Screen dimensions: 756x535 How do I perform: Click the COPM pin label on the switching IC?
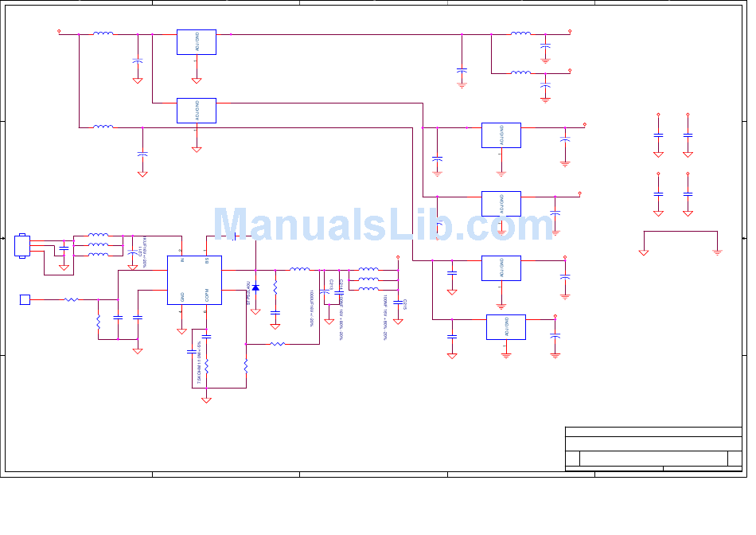(x=207, y=295)
